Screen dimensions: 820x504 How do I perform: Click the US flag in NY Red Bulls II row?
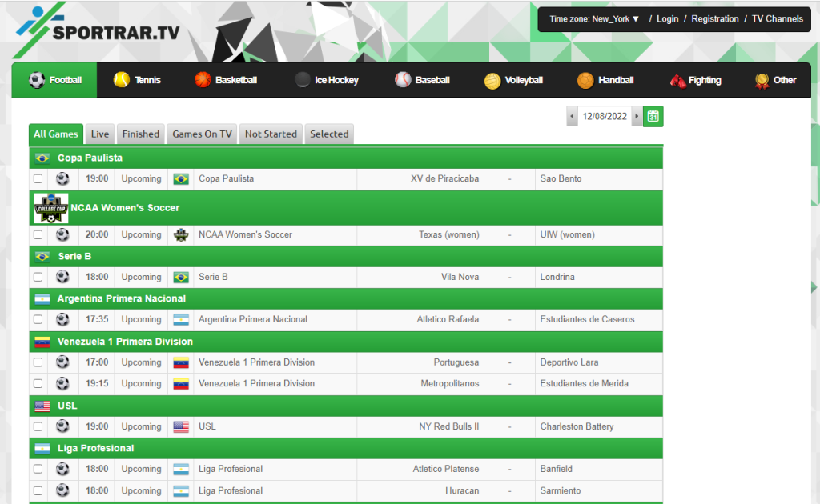(181, 426)
